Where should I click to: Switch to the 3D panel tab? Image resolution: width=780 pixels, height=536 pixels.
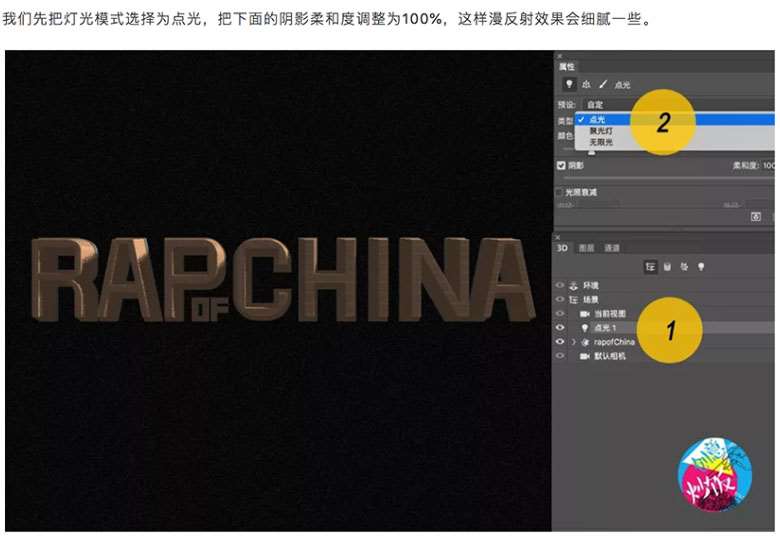click(x=562, y=248)
